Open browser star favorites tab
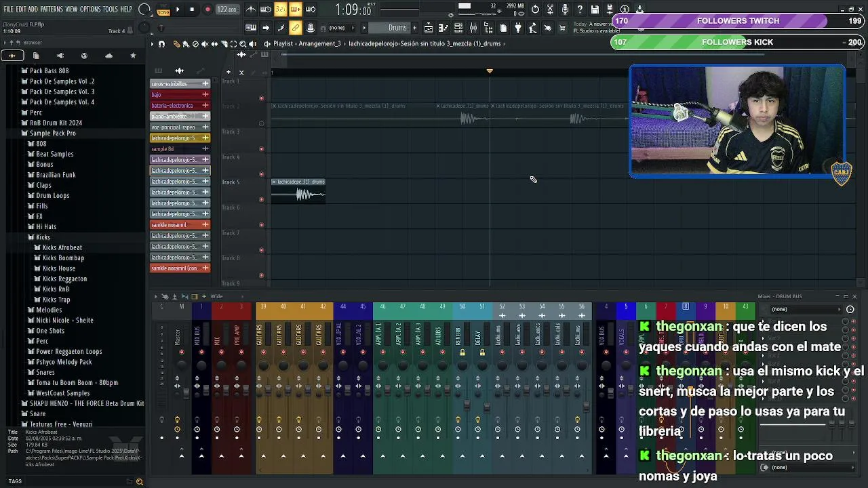Viewport: 868px width, 488px height. coord(133,56)
